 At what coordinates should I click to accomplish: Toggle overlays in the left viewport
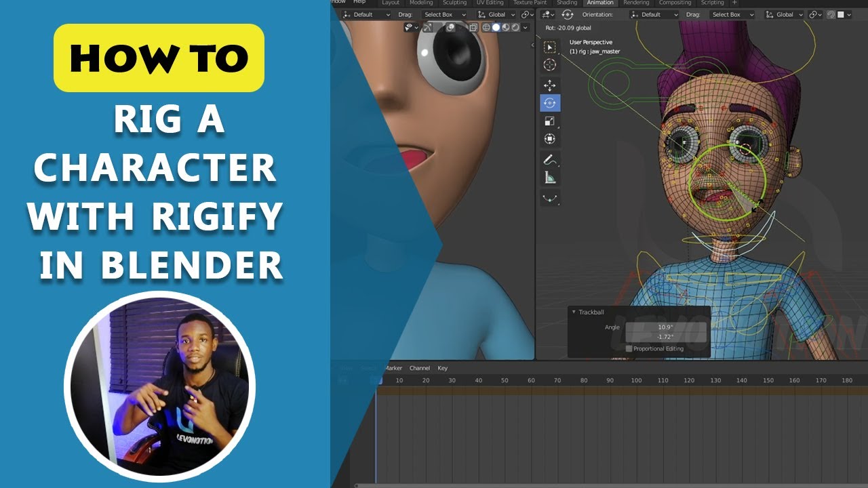pos(450,27)
